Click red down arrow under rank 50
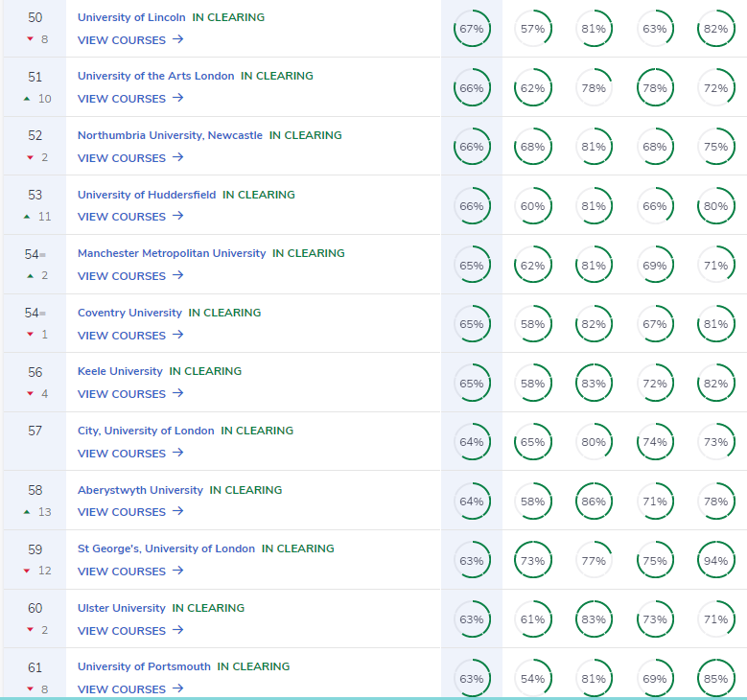Image resolution: width=747 pixels, height=700 pixels. tap(30, 39)
